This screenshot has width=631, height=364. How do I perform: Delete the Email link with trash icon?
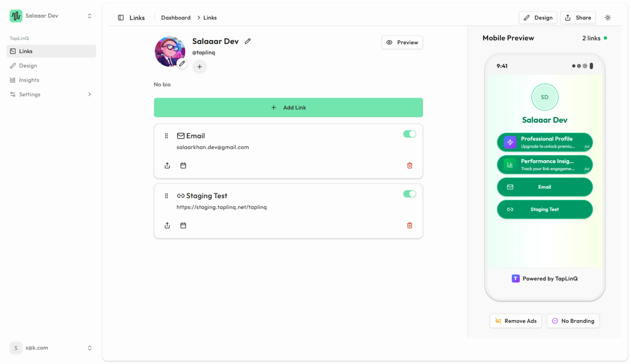pos(409,165)
